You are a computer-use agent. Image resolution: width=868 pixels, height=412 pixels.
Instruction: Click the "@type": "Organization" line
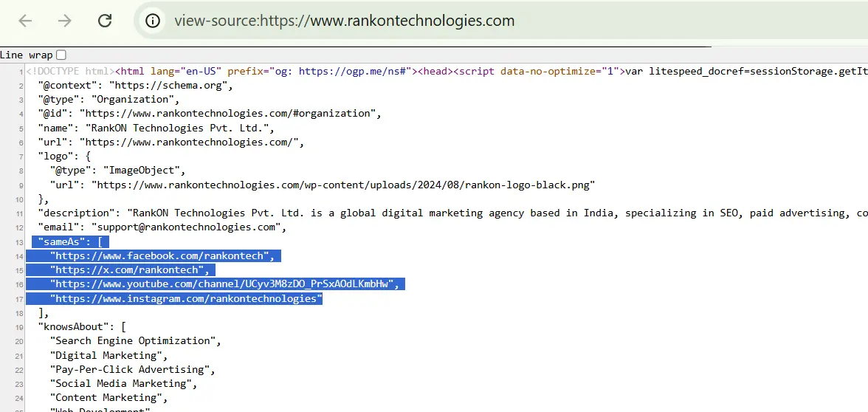coord(109,100)
